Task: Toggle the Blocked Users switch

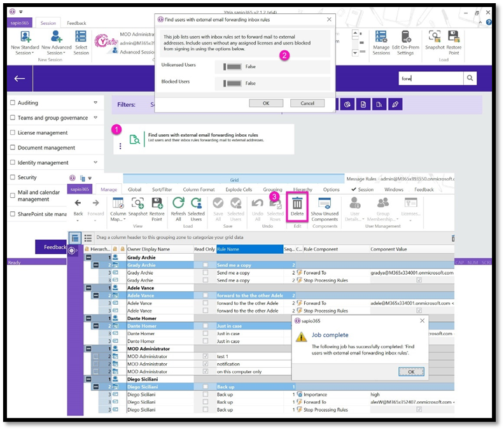Action: tap(232, 83)
